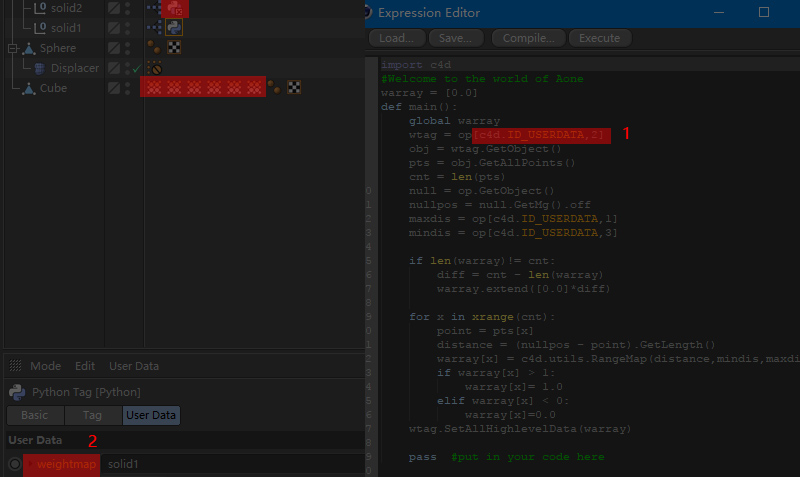Click 'cnt = len(pts)' code line
This screenshot has height=477, width=800.
tap(457, 177)
